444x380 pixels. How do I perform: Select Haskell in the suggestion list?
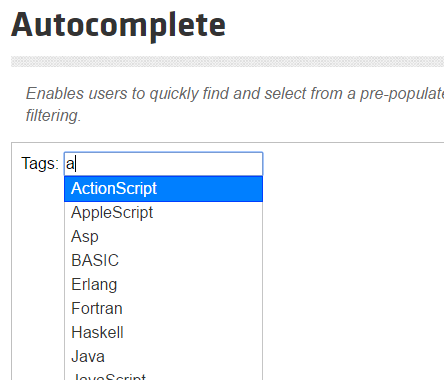(x=163, y=333)
